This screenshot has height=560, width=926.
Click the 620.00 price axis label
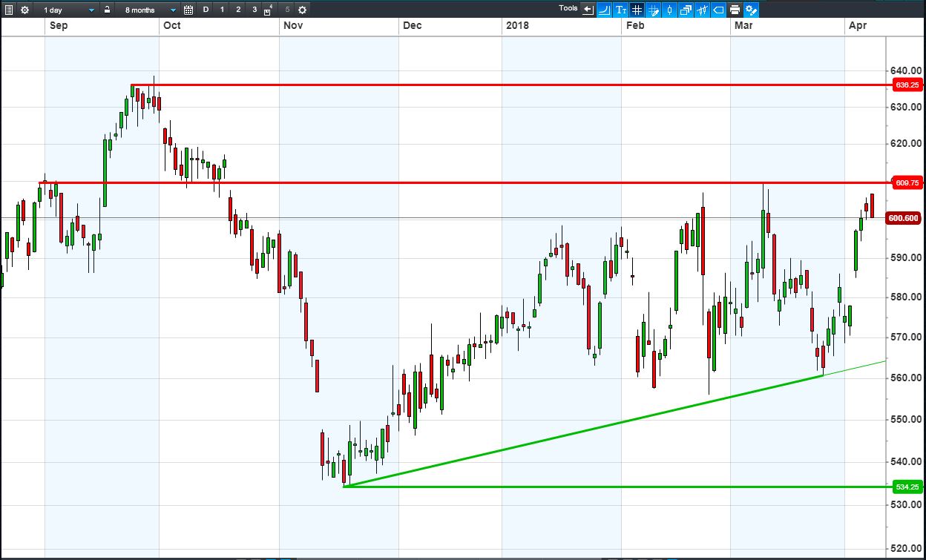907,144
